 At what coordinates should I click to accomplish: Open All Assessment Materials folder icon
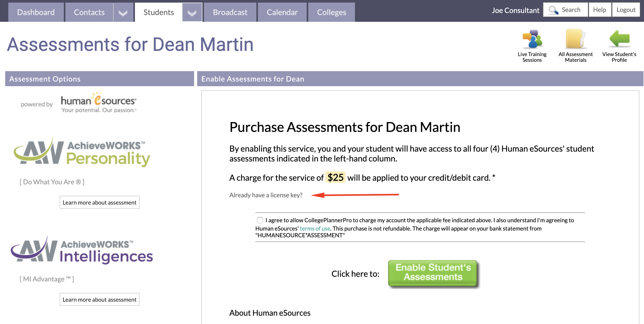(x=576, y=39)
